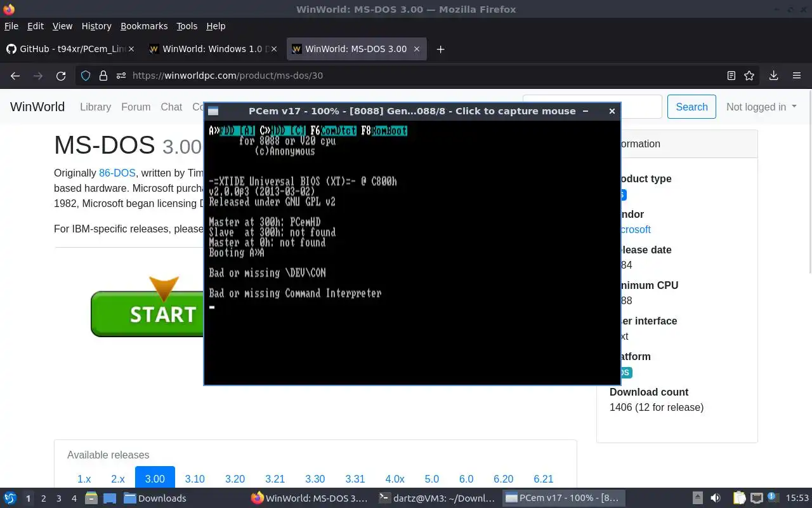
Task: Open Firefox hamburger application menu
Action: (x=797, y=76)
